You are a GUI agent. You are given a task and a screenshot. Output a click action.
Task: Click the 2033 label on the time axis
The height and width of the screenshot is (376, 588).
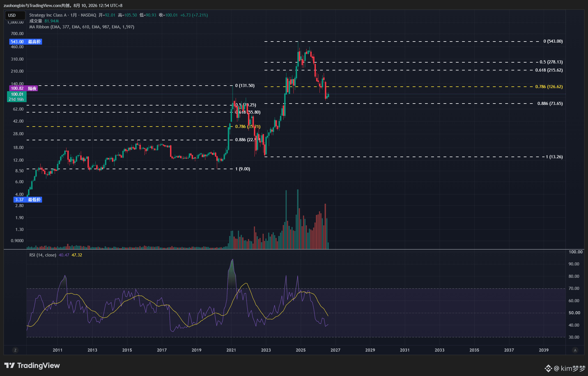tap(440, 350)
